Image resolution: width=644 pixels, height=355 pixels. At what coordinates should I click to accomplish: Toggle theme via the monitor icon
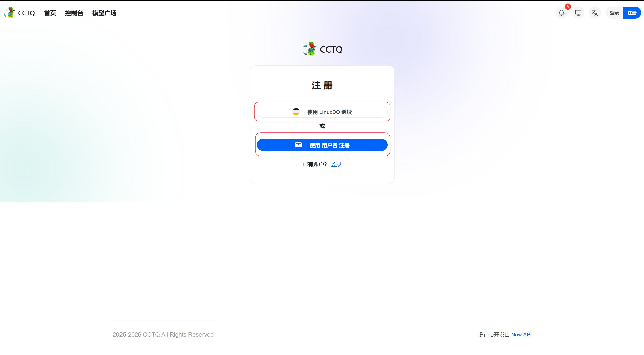[x=578, y=13]
